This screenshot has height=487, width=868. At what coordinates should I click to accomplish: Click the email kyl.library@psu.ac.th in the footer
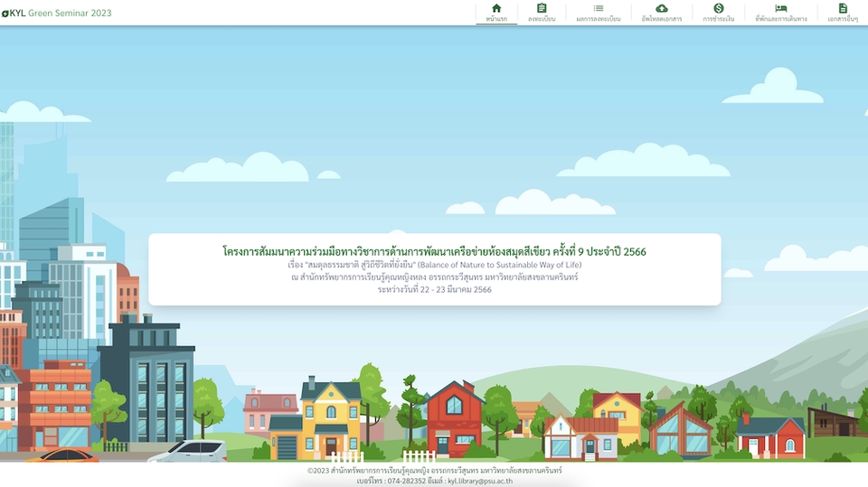point(480,481)
